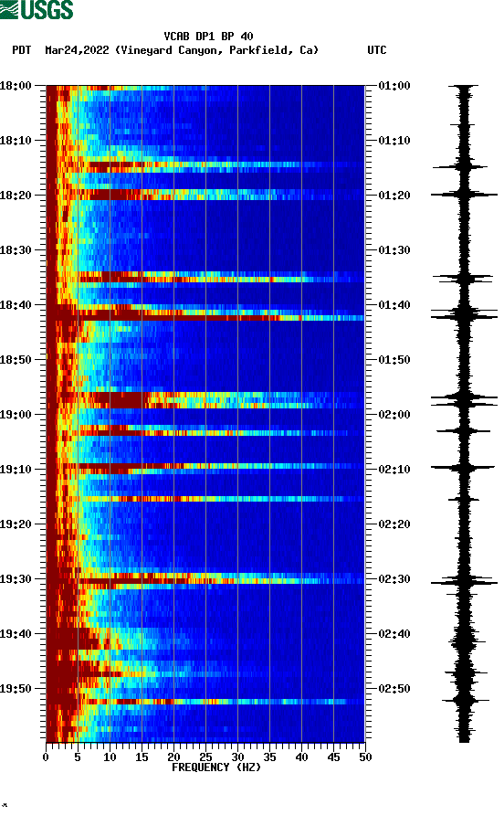Click the 50 Hz frequency tick label
Viewport: 504px width, 815px height.
(365, 757)
